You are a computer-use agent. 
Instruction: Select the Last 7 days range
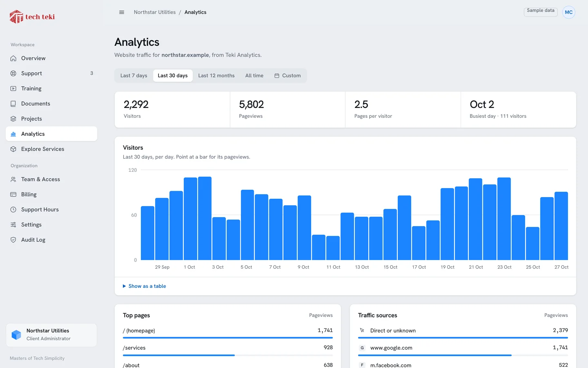(x=134, y=76)
